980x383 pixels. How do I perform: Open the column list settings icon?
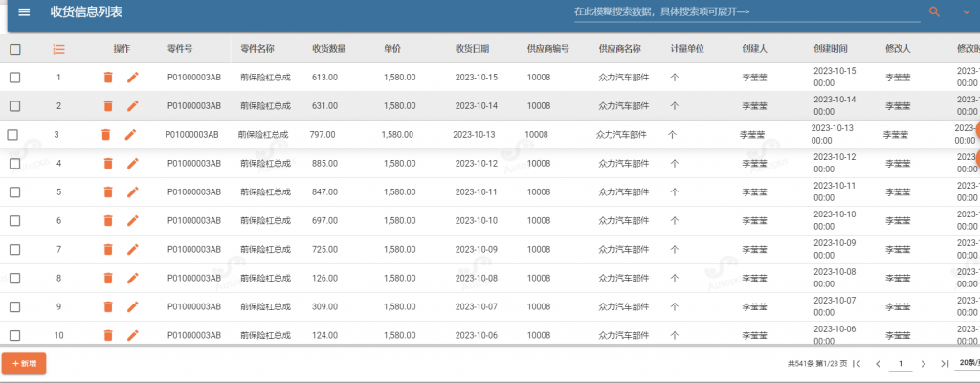pyautogui.click(x=58, y=49)
